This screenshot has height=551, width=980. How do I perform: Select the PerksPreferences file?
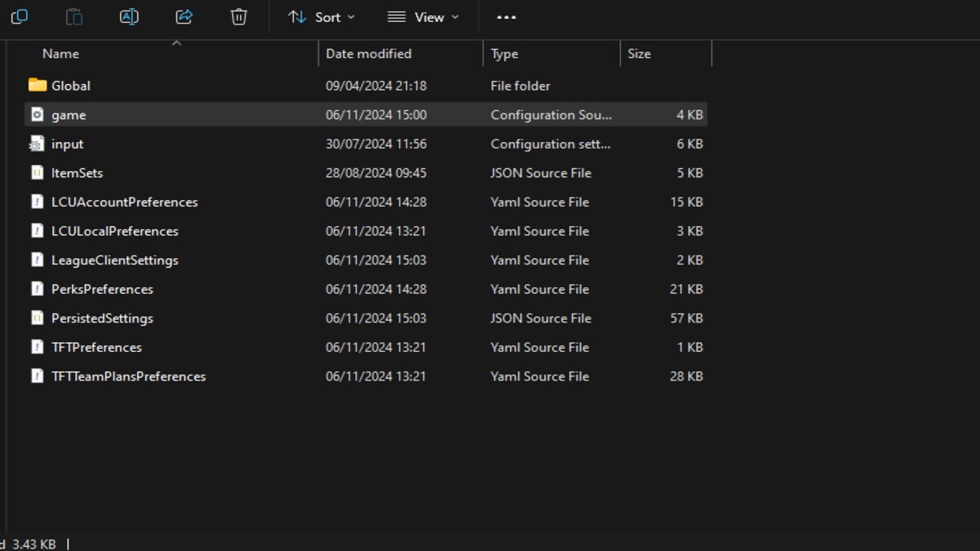[x=102, y=289]
